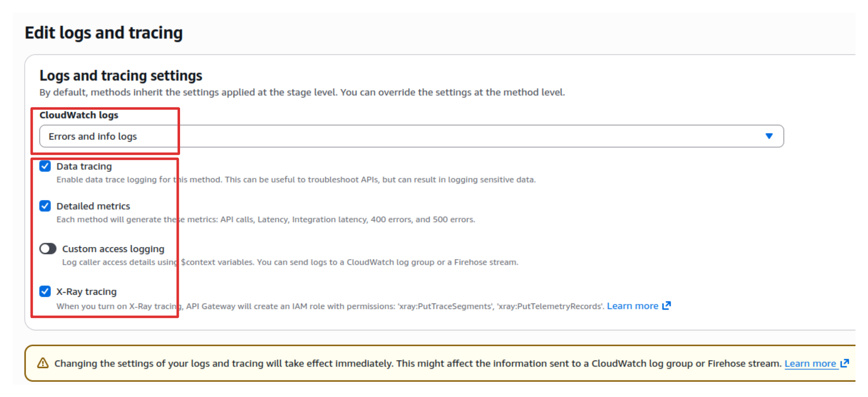Click external link icon in the warning banner
This screenshot has height=397, width=868.
click(x=845, y=363)
